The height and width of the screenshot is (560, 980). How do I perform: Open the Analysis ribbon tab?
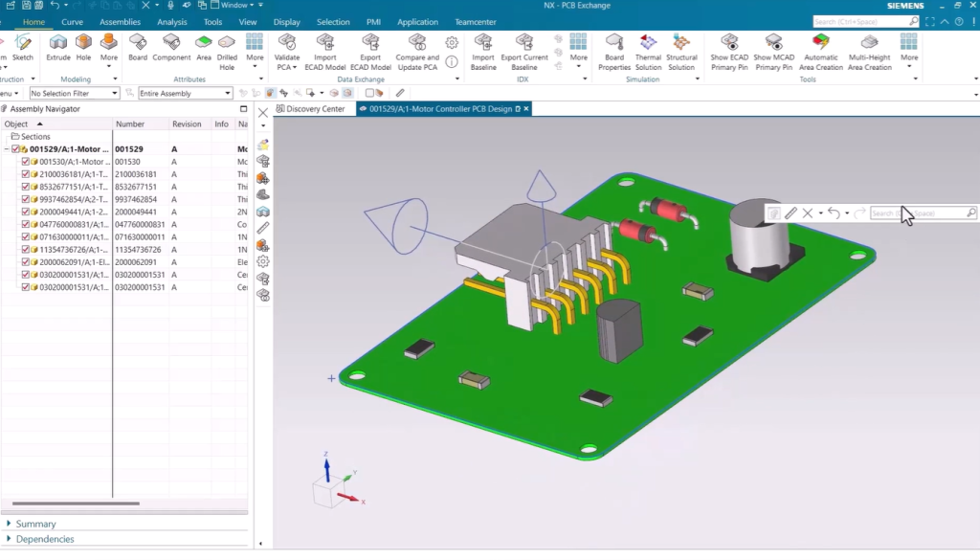pos(172,22)
